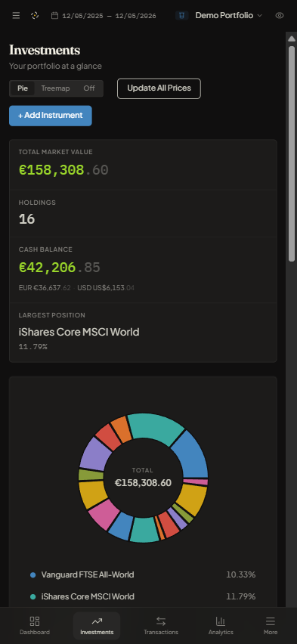
Task: Select the Vanguard FTSE All-World legend entry
Action: (x=143, y=574)
